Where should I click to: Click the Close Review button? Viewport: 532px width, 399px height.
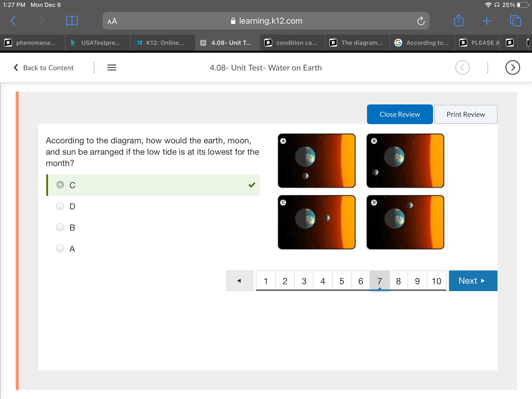pos(399,114)
